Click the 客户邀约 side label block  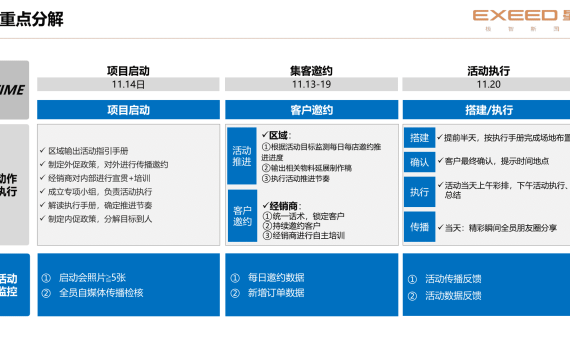[x=242, y=216]
